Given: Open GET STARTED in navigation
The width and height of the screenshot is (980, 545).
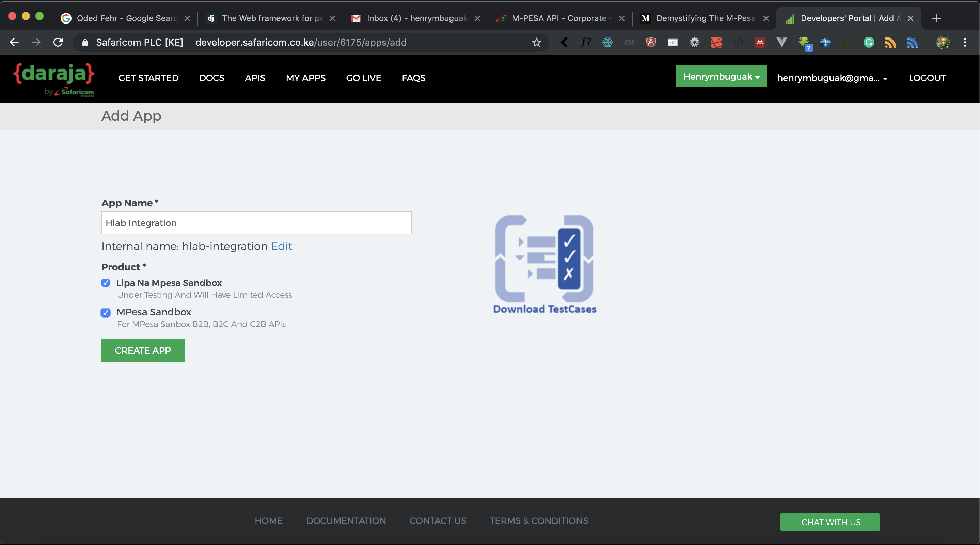Looking at the screenshot, I should coord(148,78).
